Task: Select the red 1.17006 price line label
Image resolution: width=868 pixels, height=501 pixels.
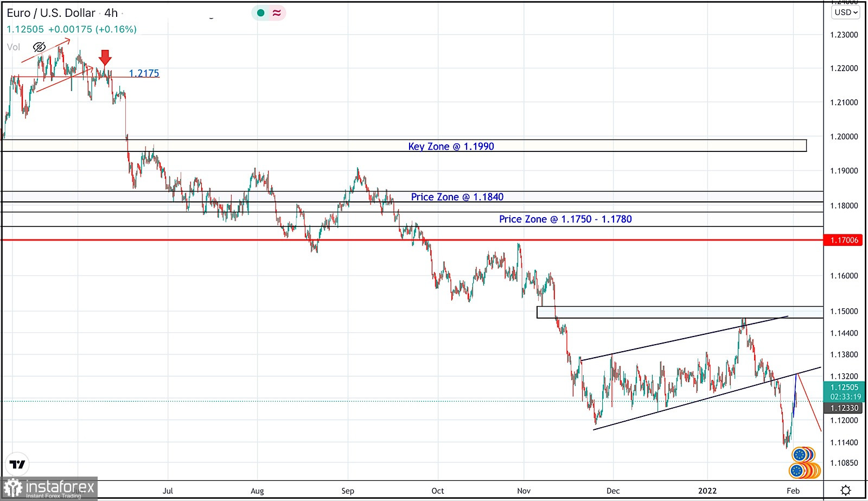Action: coord(844,240)
